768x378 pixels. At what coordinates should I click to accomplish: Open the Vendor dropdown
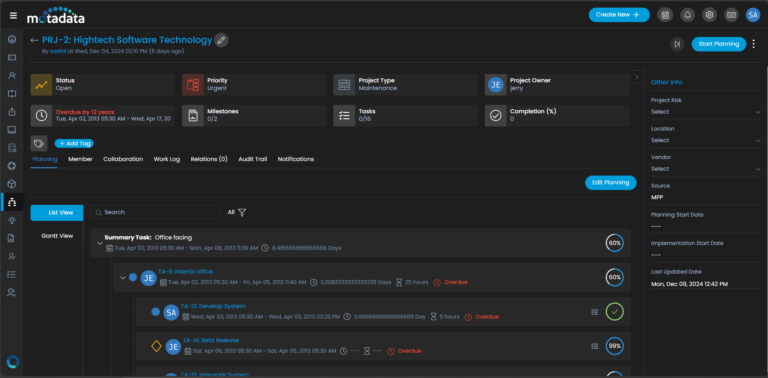point(705,168)
